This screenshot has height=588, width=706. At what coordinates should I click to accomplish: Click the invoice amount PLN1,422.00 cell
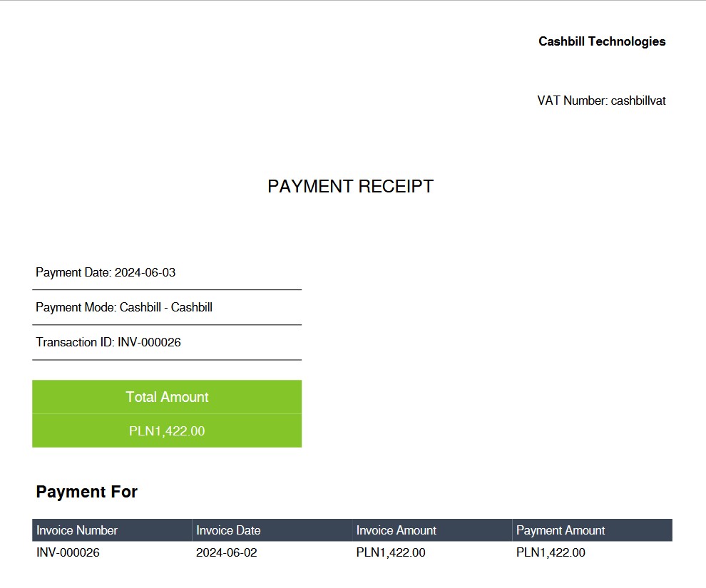click(391, 552)
